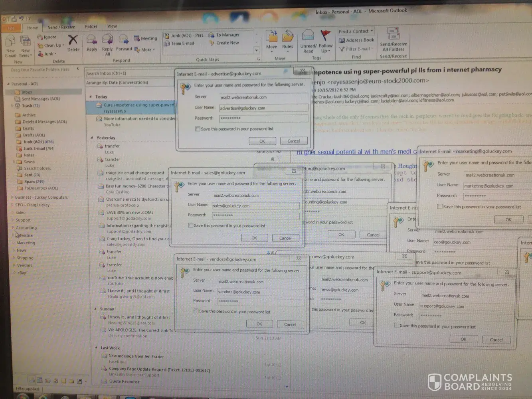
Task: Open the Folder ribbon tab
Action: [x=91, y=27]
